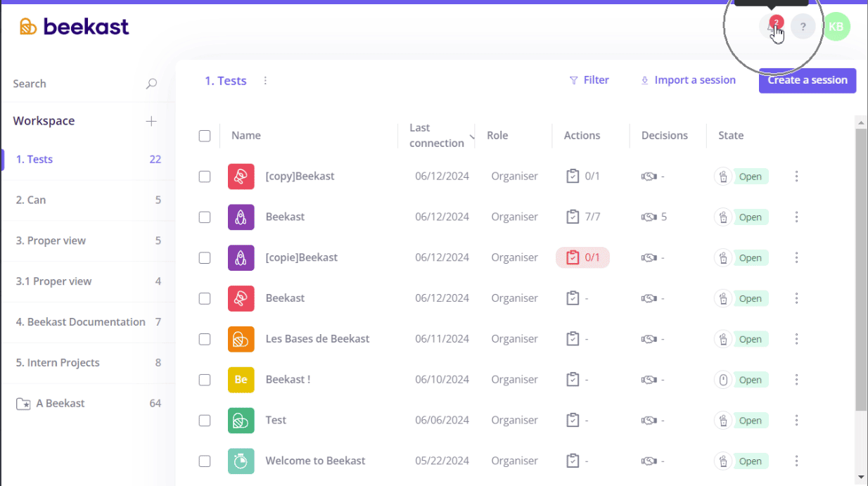Select the "1. Tests" workspace in the sidebar
Viewport: 868px width, 486px height.
88,160
